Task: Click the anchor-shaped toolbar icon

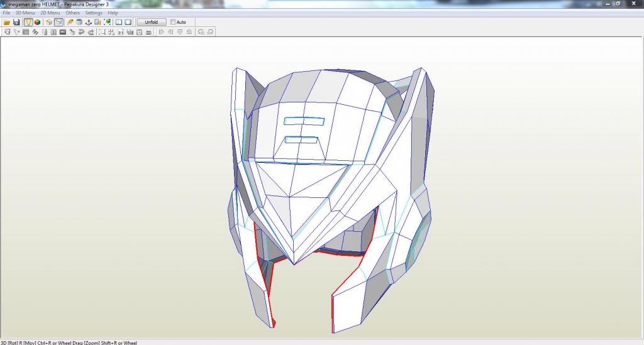Action: coord(88,22)
